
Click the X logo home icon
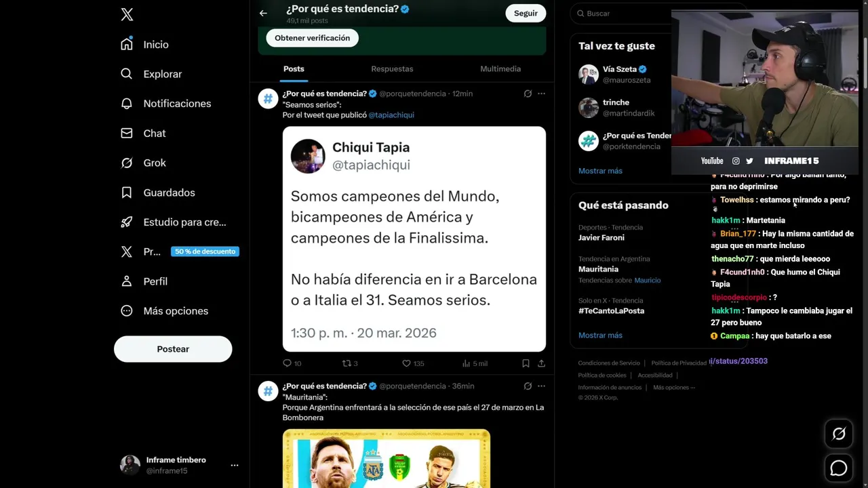127,14
